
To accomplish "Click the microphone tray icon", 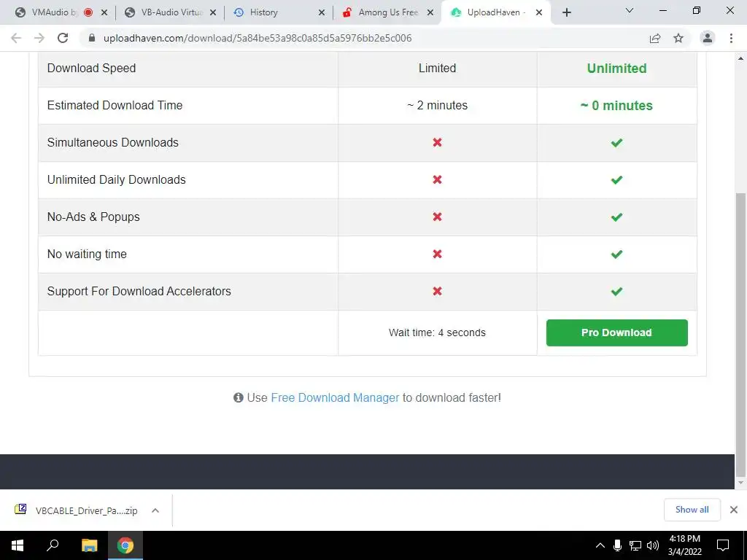I will (617, 545).
